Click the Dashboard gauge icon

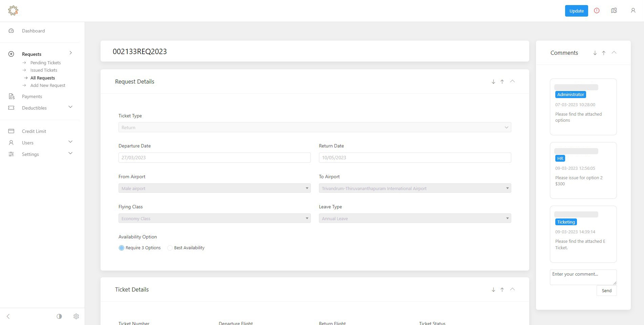(11, 31)
